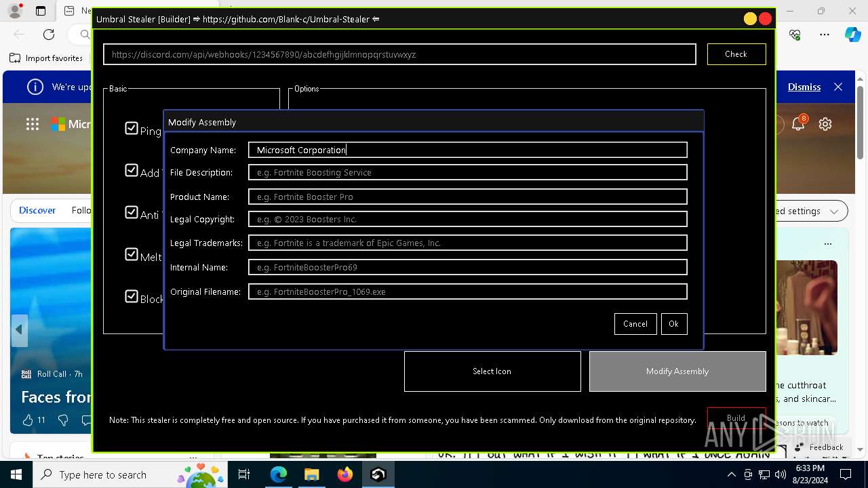This screenshot has width=868, height=488.
Task: Open Microsoft Edge from the taskbar
Action: pos(279,474)
